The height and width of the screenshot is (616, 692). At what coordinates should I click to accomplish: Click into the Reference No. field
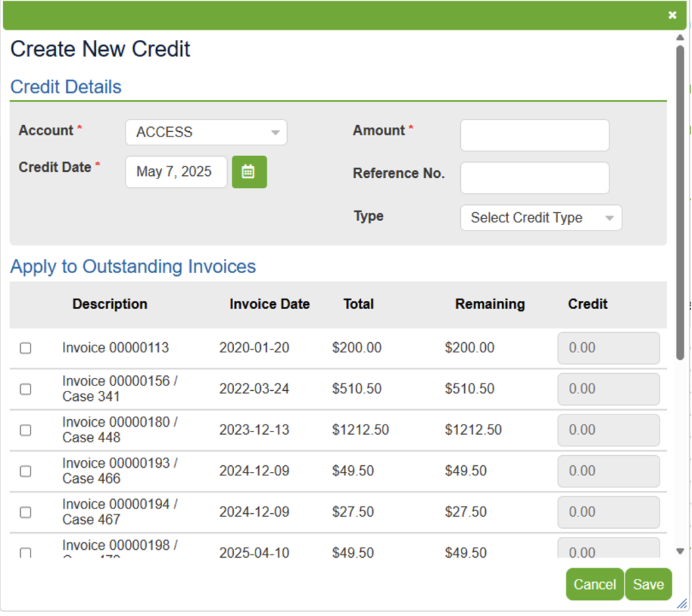coord(534,178)
